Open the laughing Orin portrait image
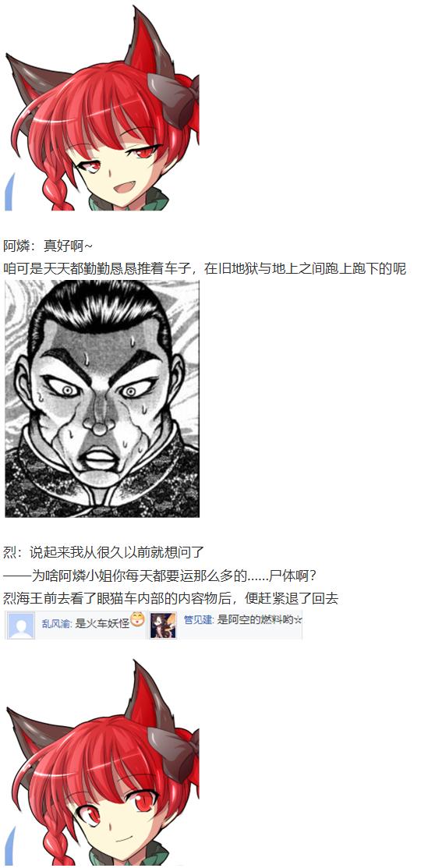The width and height of the screenshot is (435, 868). tap(102, 108)
